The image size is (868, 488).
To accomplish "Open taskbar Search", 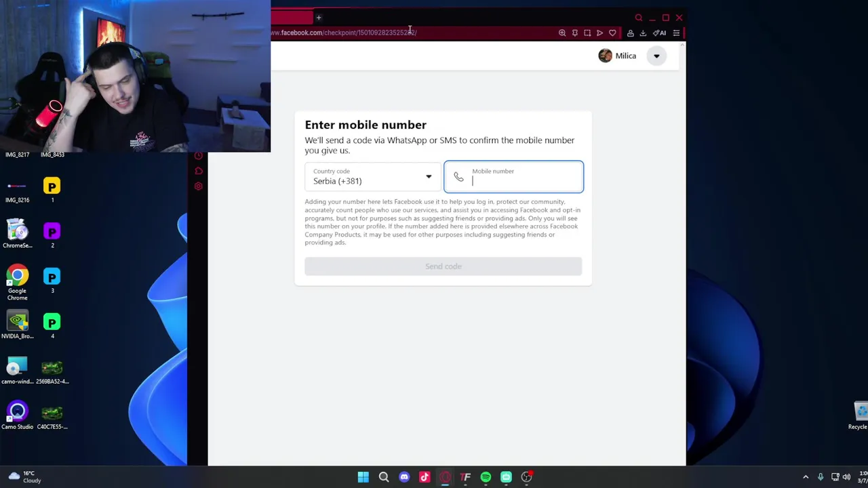I will [x=384, y=477].
